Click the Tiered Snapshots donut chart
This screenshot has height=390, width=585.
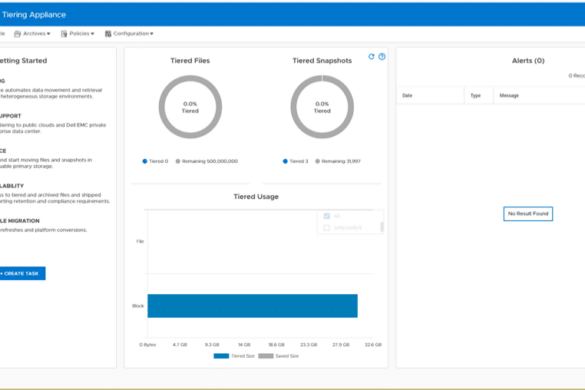tap(322, 107)
